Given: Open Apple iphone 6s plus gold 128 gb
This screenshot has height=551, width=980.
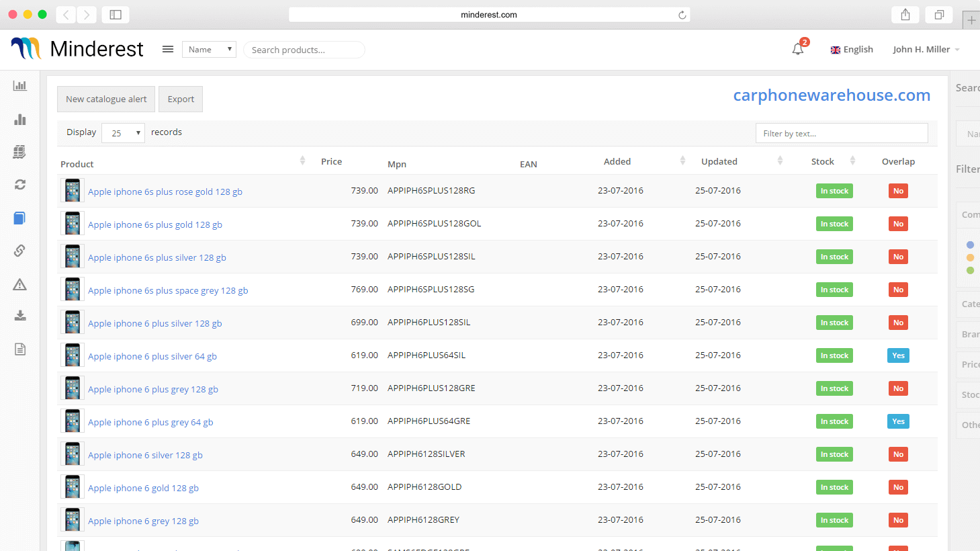Looking at the screenshot, I should 155,224.
